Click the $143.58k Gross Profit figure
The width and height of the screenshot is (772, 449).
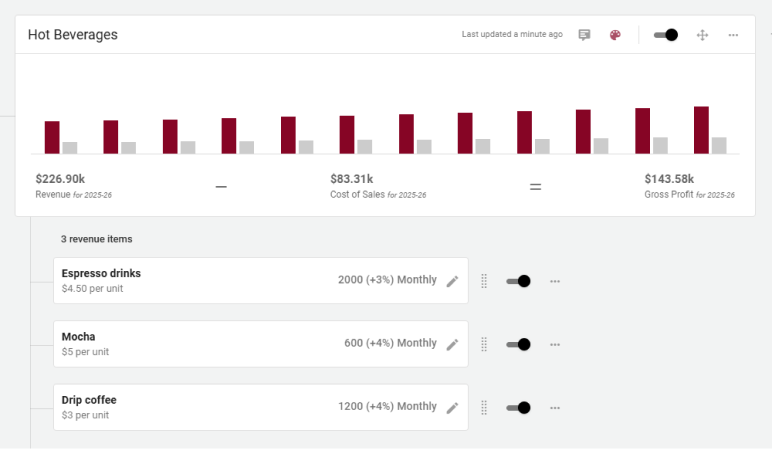[669, 179]
